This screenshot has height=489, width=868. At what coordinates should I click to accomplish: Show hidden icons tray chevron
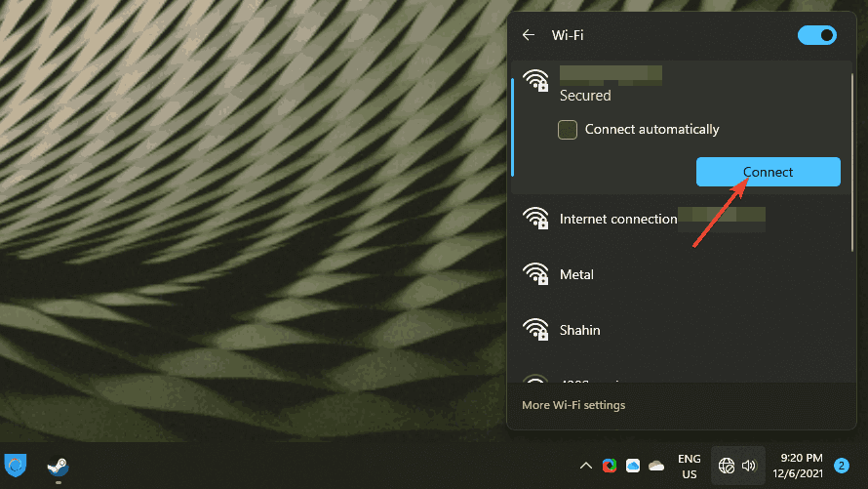pos(586,466)
